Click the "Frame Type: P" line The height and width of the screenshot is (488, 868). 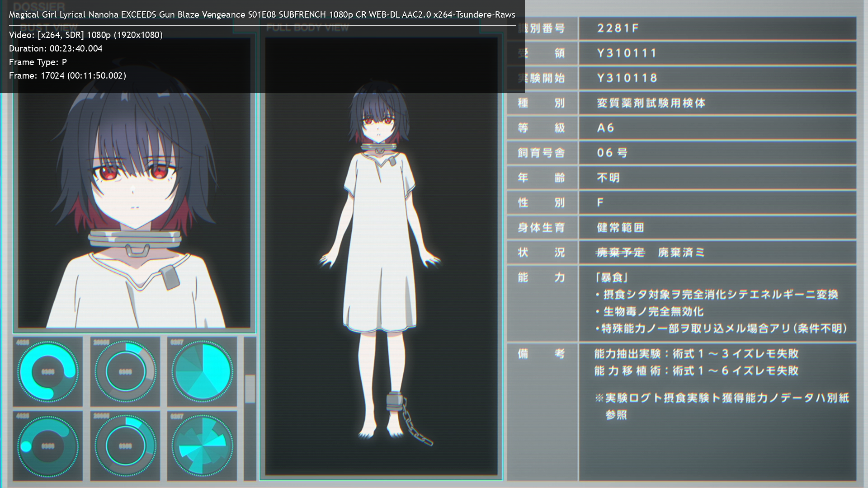[38, 62]
